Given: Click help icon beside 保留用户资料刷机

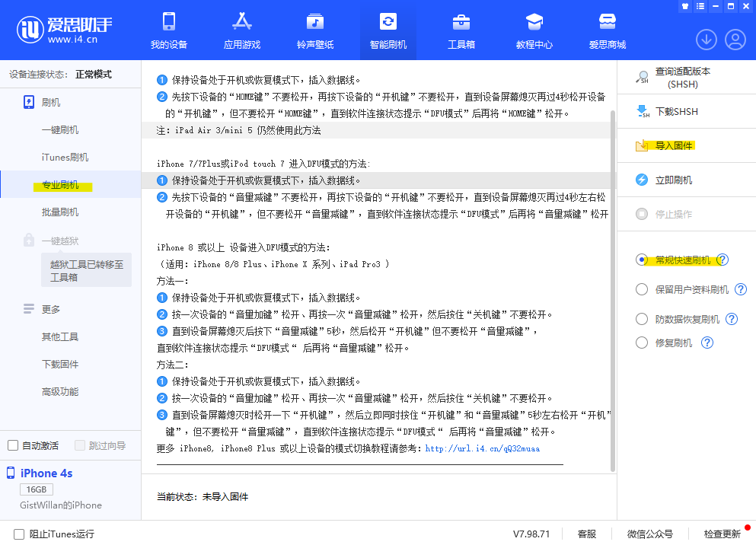Looking at the screenshot, I should [x=740, y=289].
